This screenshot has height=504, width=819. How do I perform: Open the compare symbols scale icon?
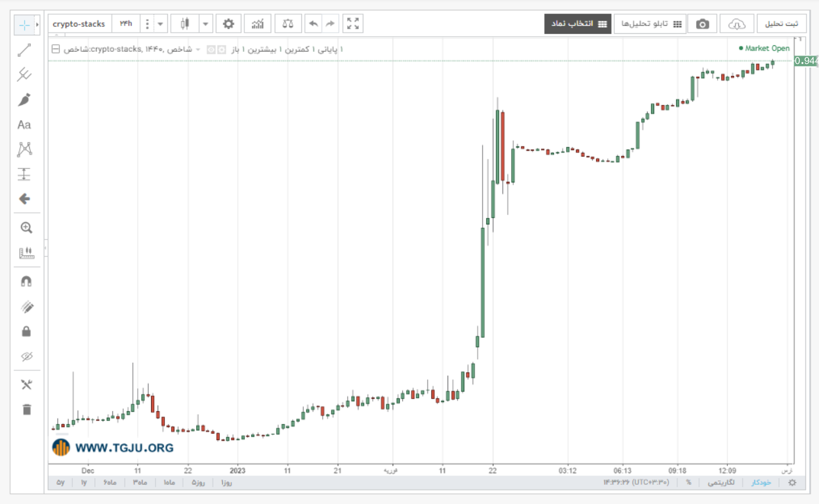[288, 24]
